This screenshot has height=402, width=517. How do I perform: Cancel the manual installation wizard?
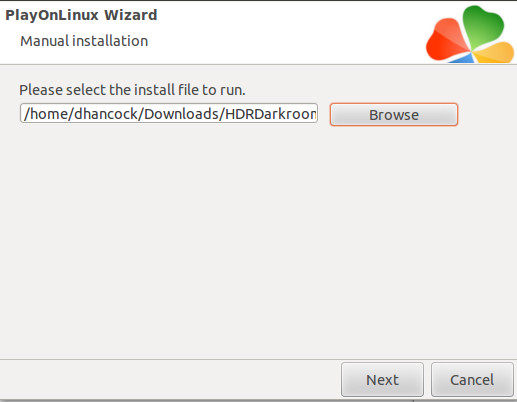472,380
